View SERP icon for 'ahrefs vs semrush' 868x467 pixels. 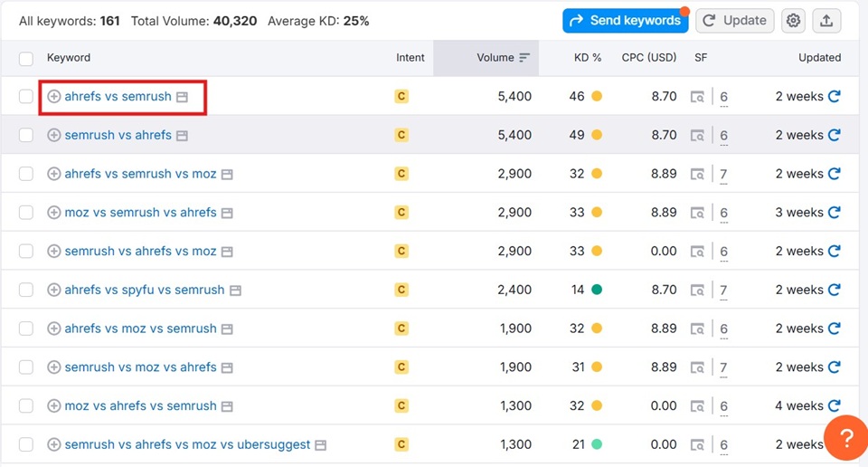coord(697,97)
